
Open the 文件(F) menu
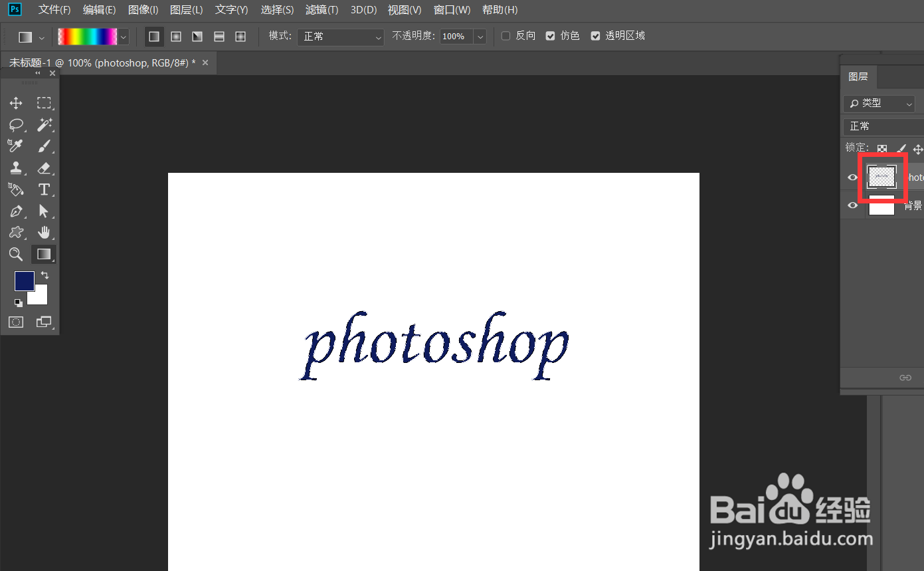click(x=54, y=10)
